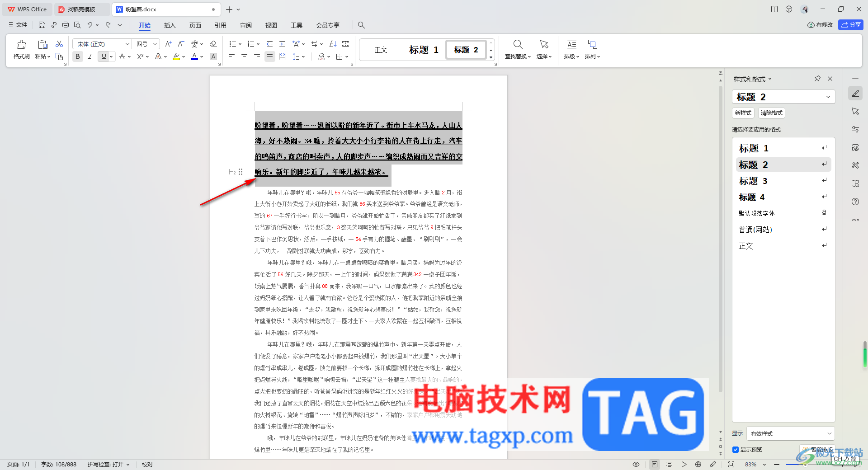
Task: Set justify alignment for the paragraph
Action: click(270, 56)
